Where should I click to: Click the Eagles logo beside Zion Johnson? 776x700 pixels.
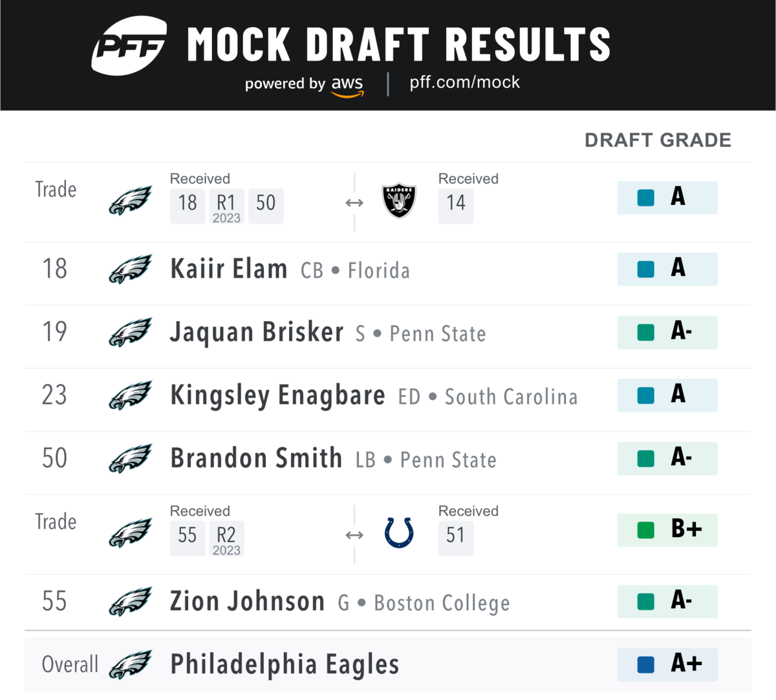tap(130, 602)
